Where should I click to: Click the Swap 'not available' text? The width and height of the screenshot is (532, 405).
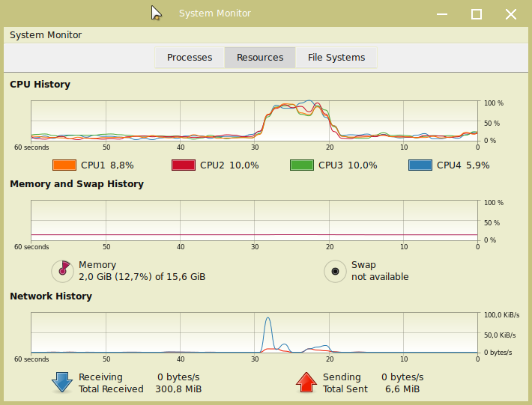380,277
